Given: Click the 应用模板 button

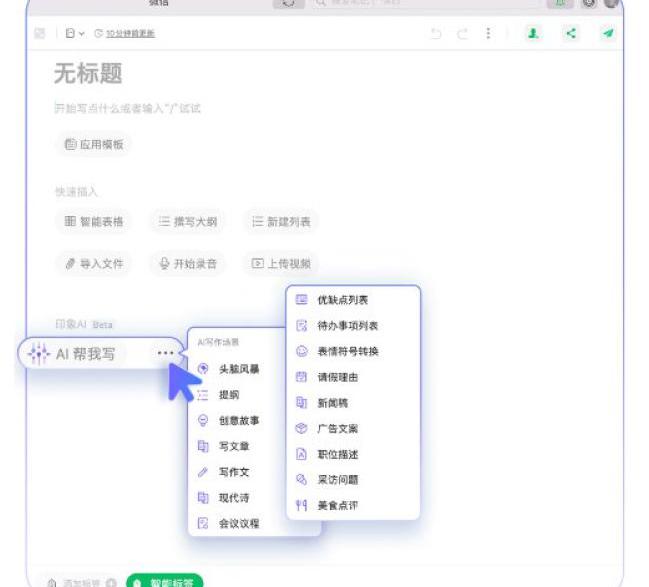Looking at the screenshot, I should coord(94,144).
